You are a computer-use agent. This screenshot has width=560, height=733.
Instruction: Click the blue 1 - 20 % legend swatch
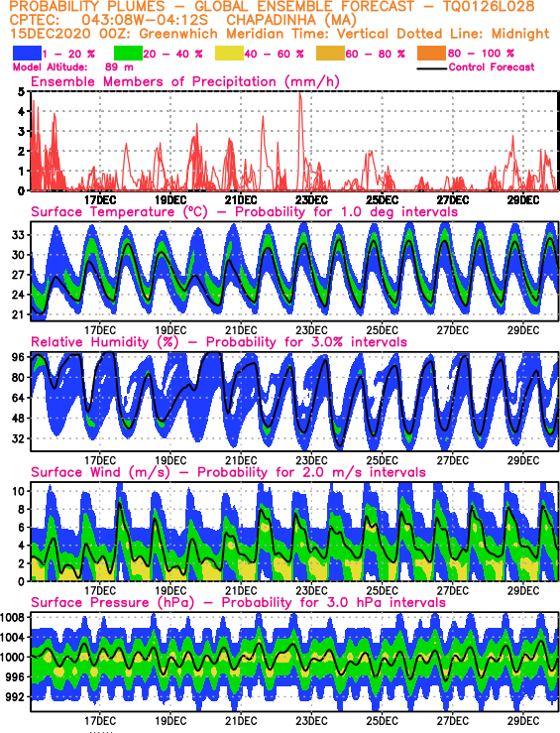tap(27, 54)
